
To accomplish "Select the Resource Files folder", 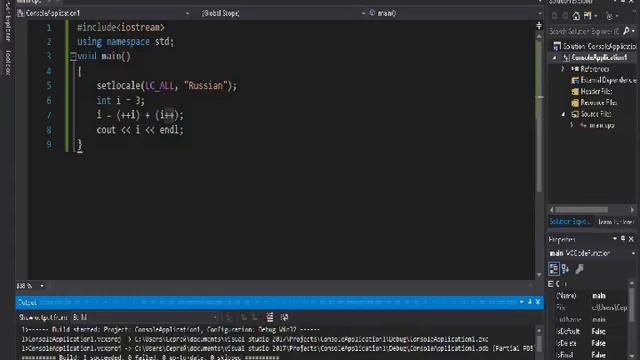I will click(x=594, y=103).
